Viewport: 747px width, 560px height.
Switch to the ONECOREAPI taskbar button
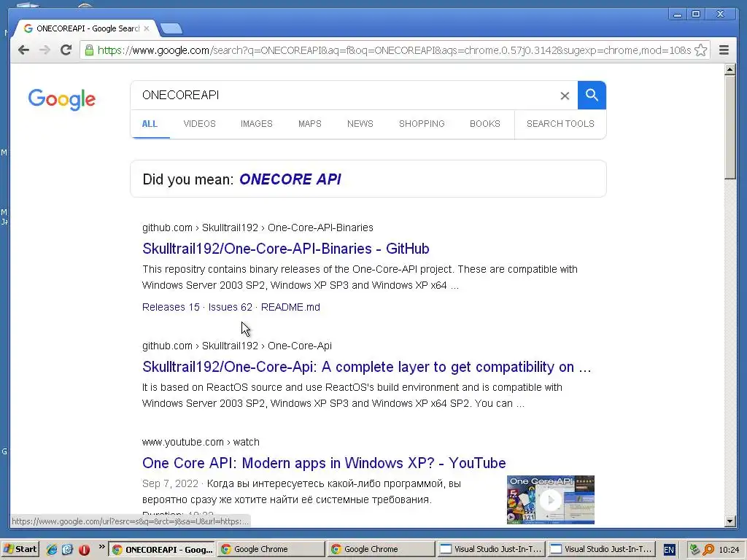[x=162, y=550]
